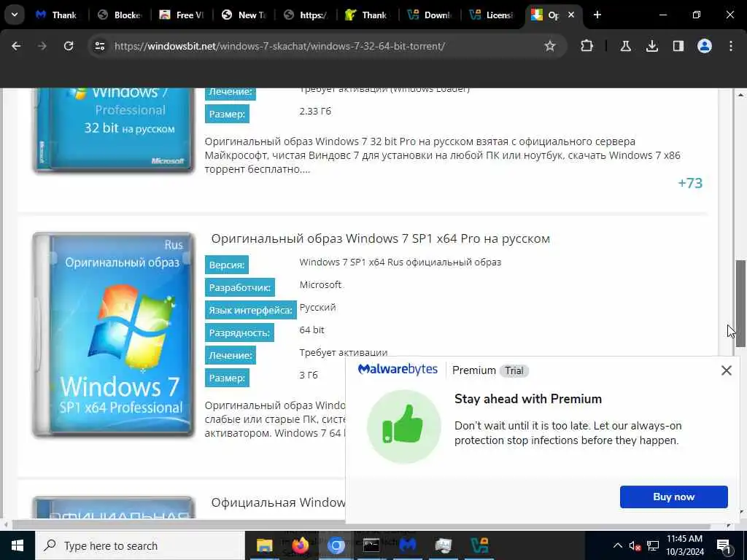The image size is (747, 560).
Task: Click the Microsoft developer value
Action: (321, 285)
